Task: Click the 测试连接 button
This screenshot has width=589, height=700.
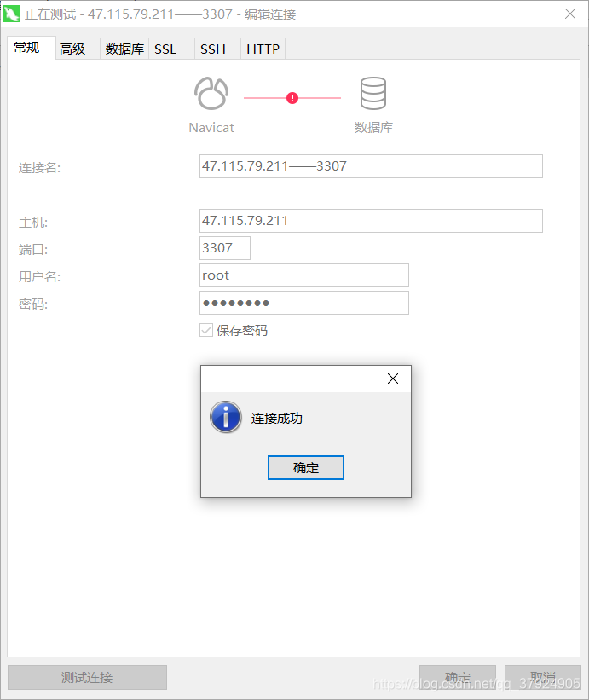Action: pos(88,677)
